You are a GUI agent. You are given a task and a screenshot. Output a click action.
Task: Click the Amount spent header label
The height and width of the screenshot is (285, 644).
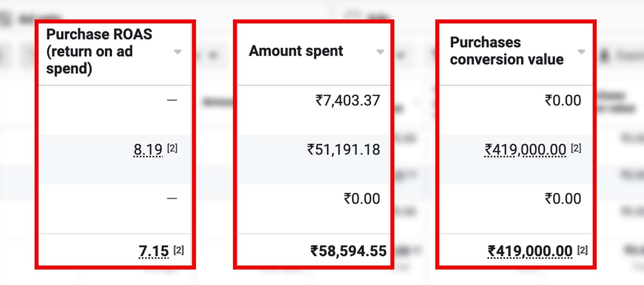click(296, 51)
